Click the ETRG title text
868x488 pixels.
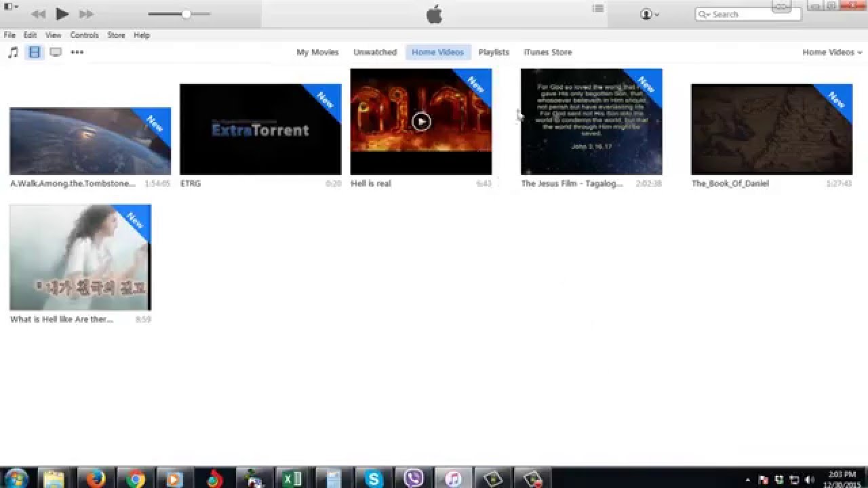[x=191, y=184]
